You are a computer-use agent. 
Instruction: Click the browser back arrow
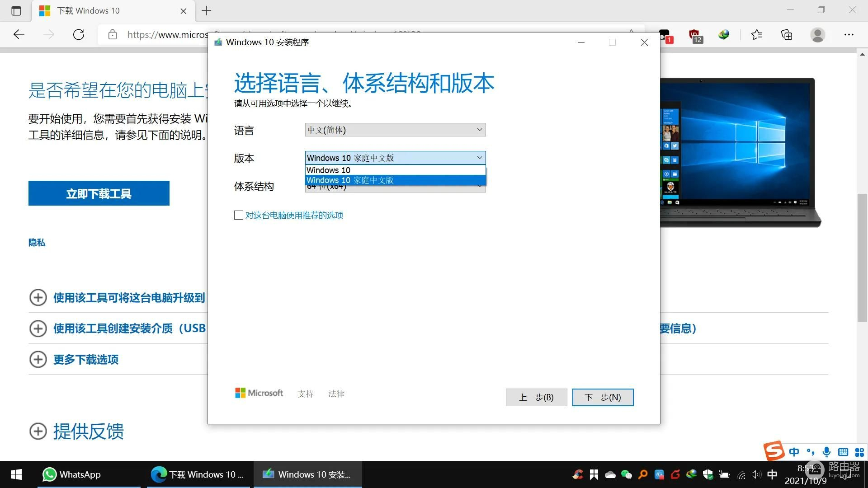(x=19, y=35)
